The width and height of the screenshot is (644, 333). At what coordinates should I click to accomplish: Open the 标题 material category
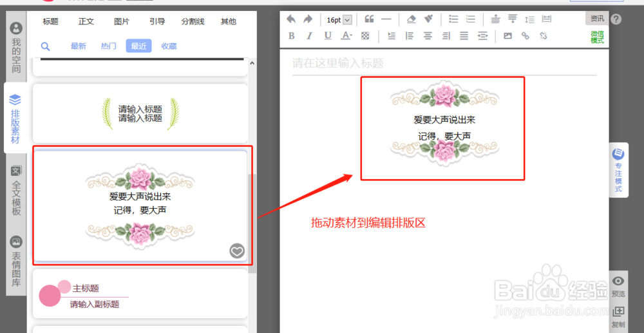coord(50,22)
